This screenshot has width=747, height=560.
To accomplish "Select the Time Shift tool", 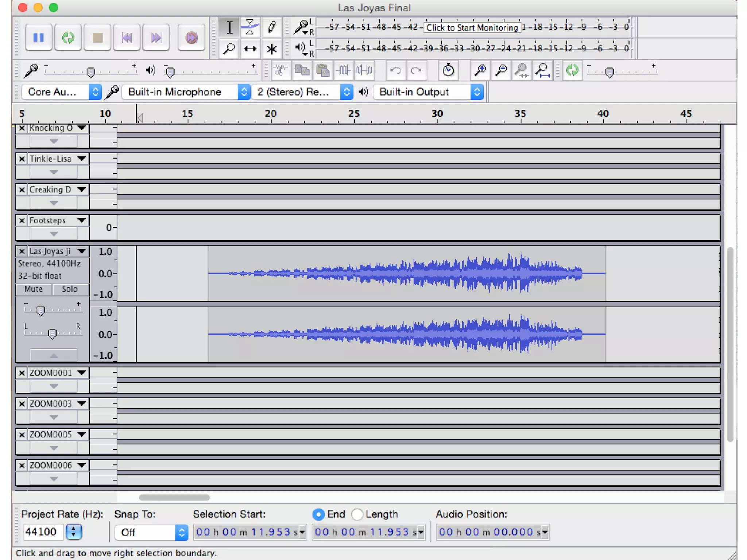I will 250,49.
